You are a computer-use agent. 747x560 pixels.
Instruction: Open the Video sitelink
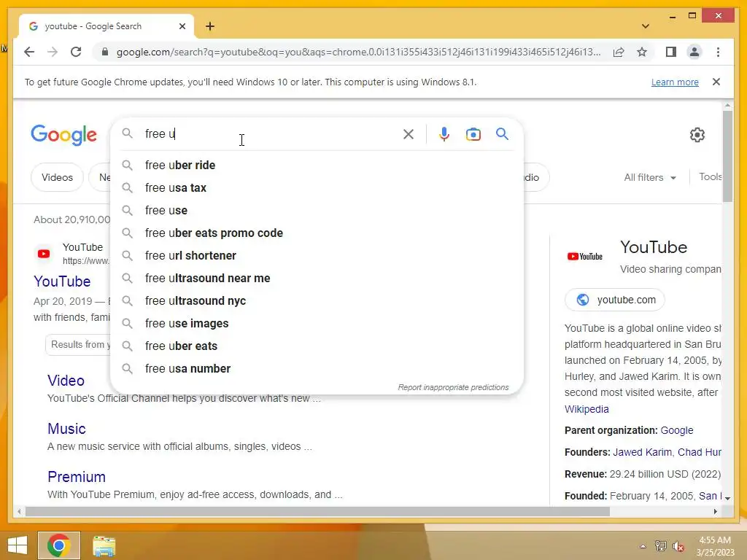pos(66,381)
